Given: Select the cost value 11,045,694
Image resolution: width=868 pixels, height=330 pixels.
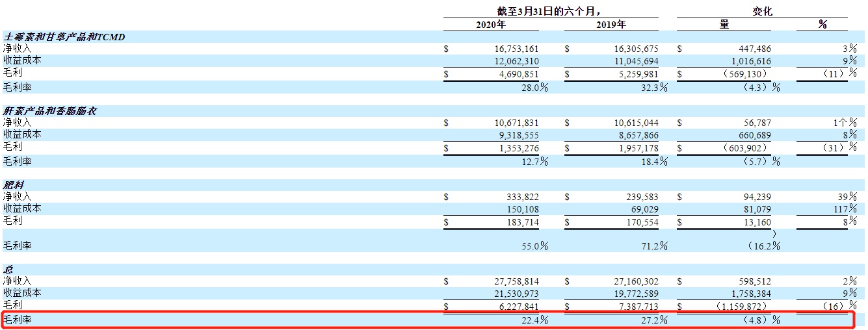Looking at the screenshot, I should point(635,60).
